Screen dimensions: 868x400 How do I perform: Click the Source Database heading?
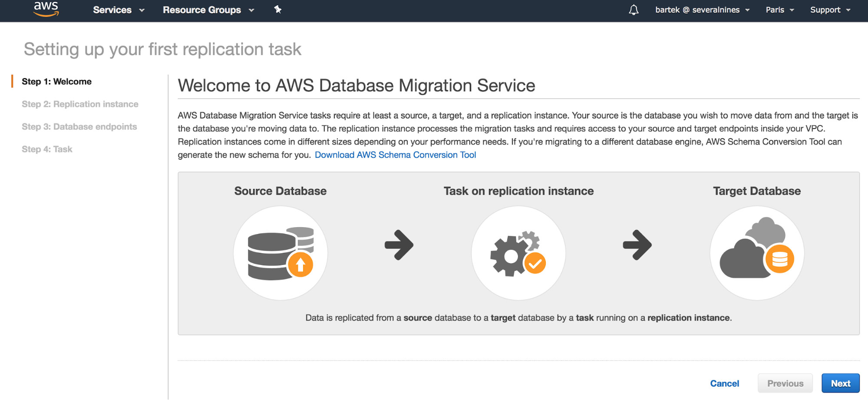[x=281, y=191]
